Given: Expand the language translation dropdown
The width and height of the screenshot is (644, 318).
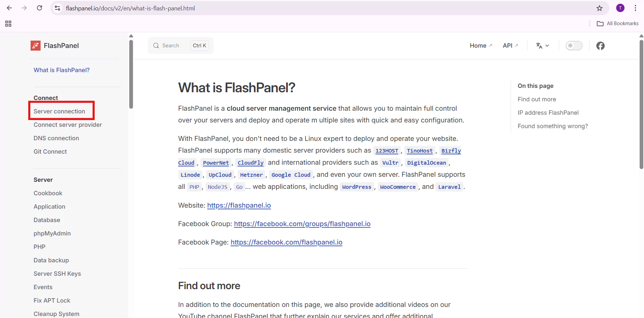Looking at the screenshot, I should point(542,46).
